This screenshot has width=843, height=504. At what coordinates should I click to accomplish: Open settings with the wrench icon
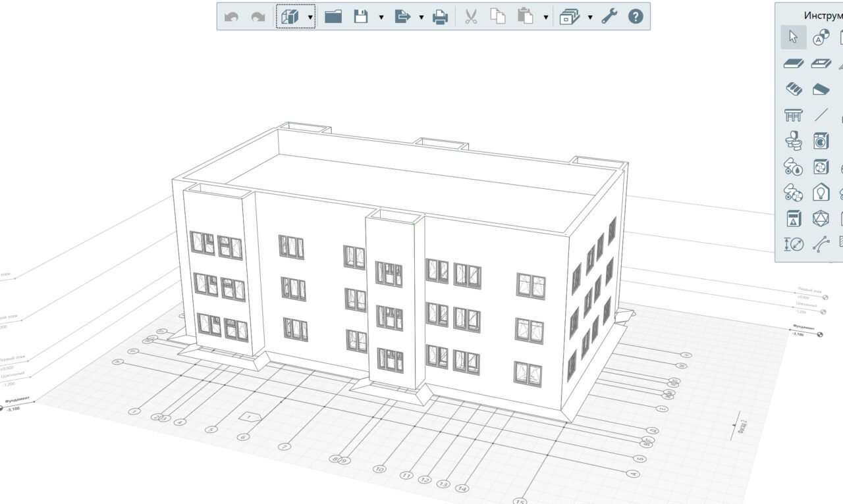pos(610,17)
